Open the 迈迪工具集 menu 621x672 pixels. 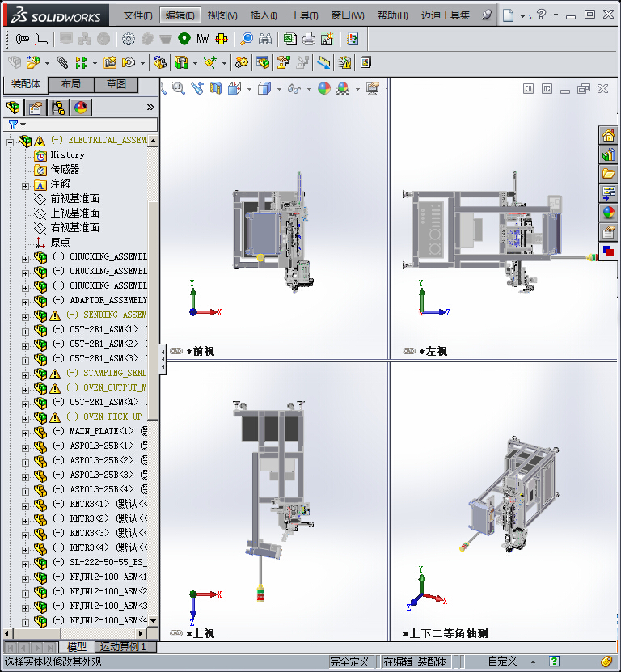tap(446, 15)
